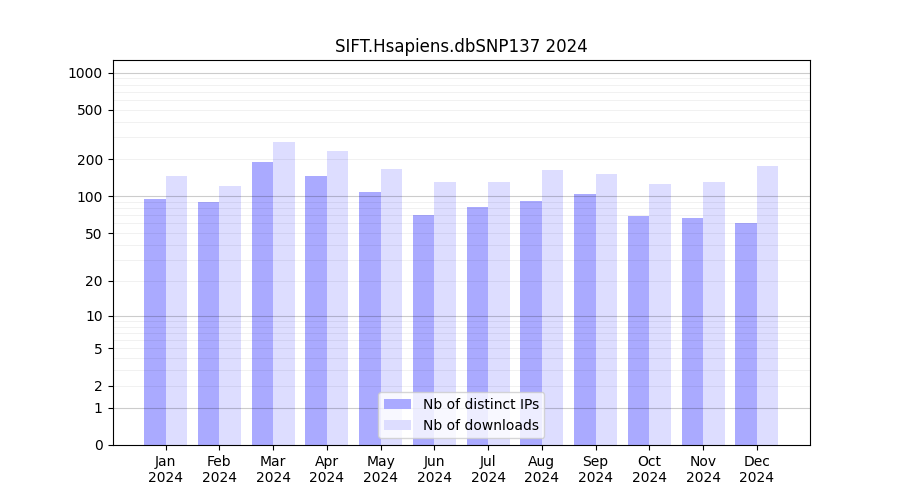The width and height of the screenshot is (900, 500).
Task: Click the 1000 y-axis tick label
Action: [84, 73]
